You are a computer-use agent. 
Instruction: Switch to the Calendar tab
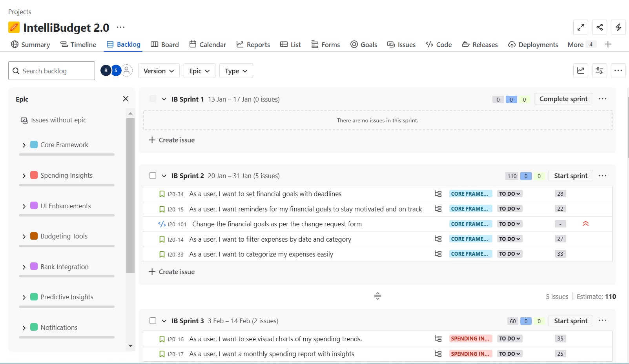tap(208, 44)
